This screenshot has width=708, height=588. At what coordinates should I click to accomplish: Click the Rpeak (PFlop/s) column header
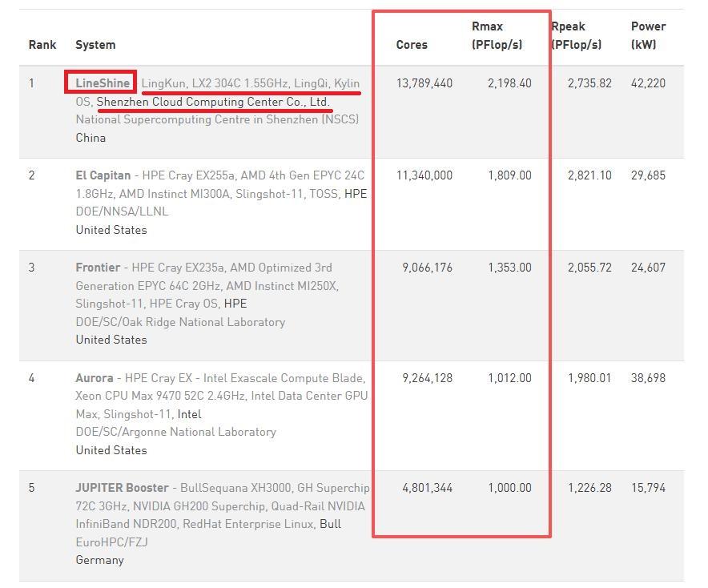point(577,35)
